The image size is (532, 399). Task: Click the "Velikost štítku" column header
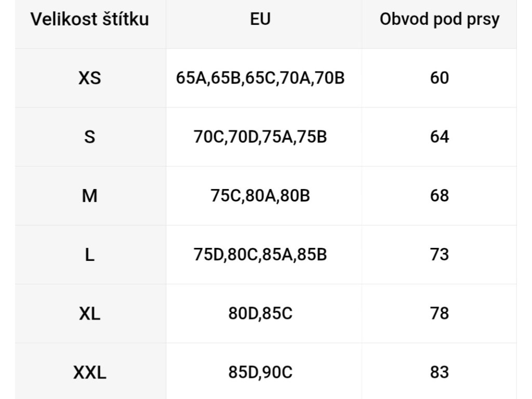coord(90,20)
